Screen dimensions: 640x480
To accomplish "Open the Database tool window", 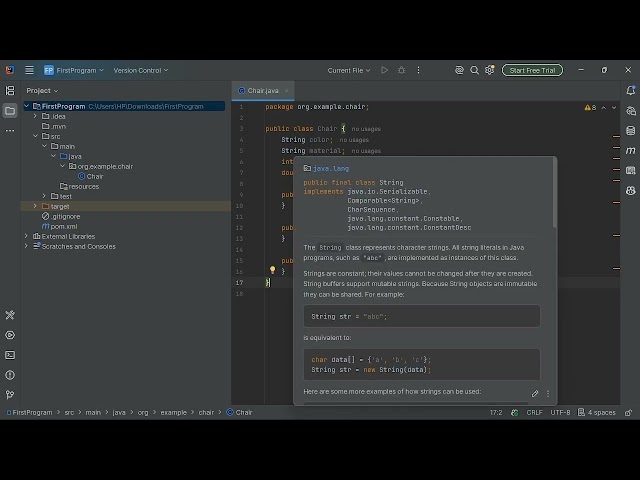I will click(631, 131).
